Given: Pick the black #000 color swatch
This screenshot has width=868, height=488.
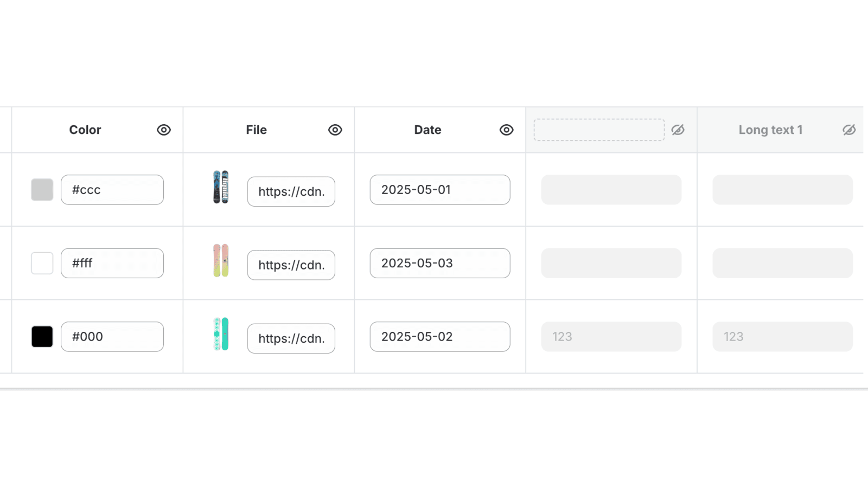Looking at the screenshot, I should click(x=42, y=337).
